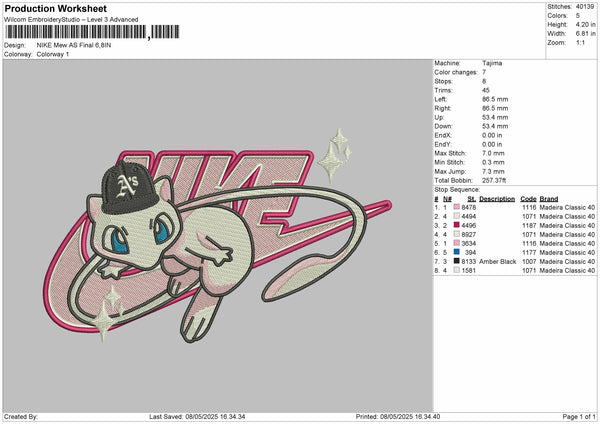This screenshot has height=424, width=600.
Task: Click the Zoom value 1:1
Action: [x=580, y=42]
